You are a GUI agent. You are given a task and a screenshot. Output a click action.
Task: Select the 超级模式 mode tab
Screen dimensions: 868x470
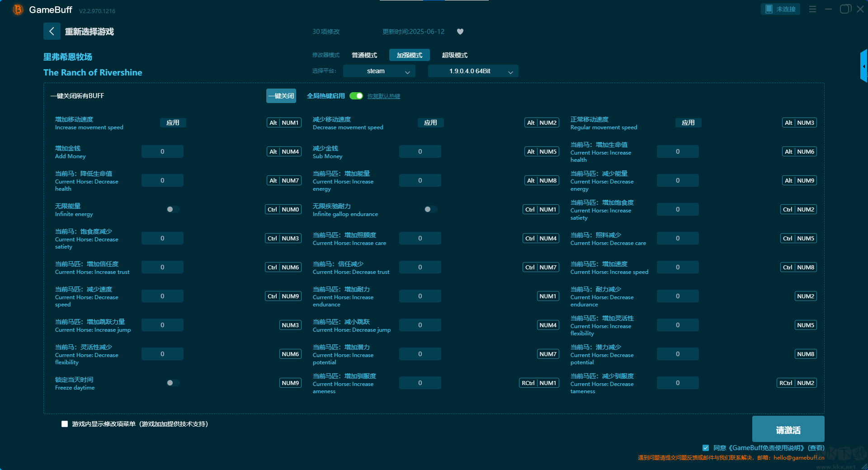click(x=454, y=55)
